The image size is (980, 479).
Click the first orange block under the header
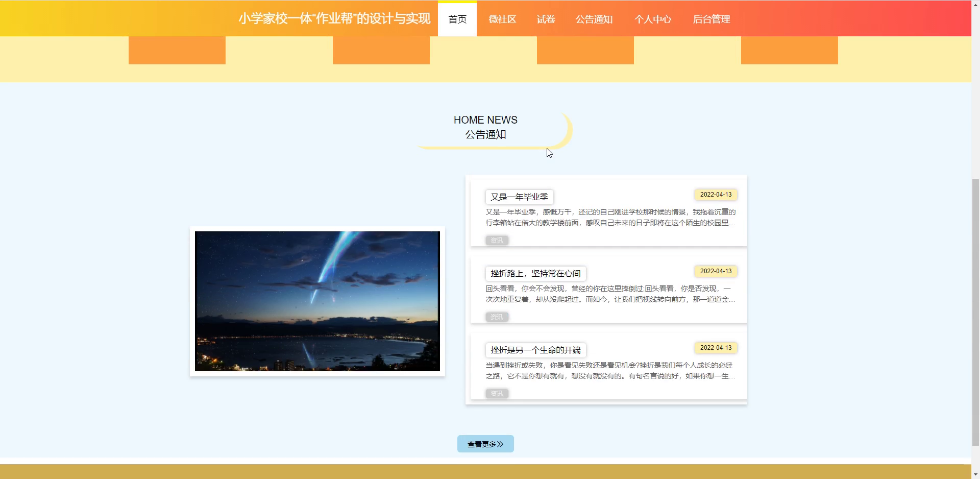(x=177, y=50)
